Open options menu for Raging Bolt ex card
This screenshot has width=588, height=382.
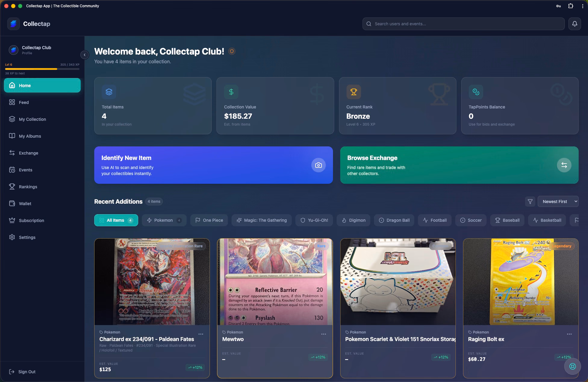pyautogui.click(x=569, y=334)
